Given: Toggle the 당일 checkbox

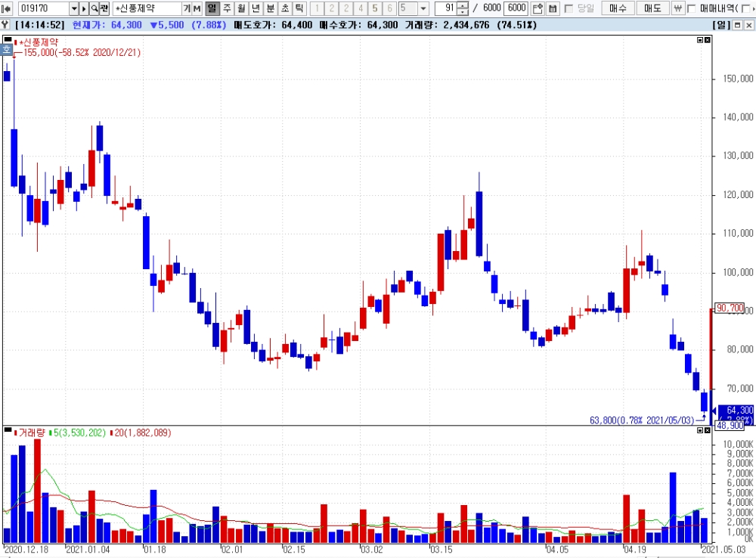Looking at the screenshot, I should coord(569,8).
